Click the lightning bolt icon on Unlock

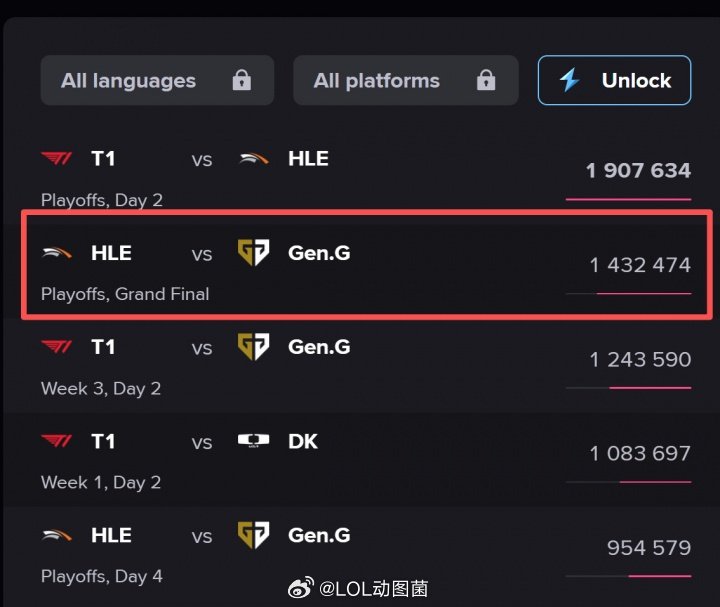click(570, 81)
